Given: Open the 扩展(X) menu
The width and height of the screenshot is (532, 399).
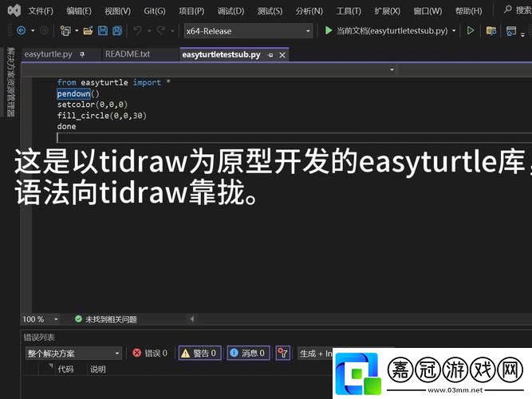Looking at the screenshot, I should click(x=387, y=11).
